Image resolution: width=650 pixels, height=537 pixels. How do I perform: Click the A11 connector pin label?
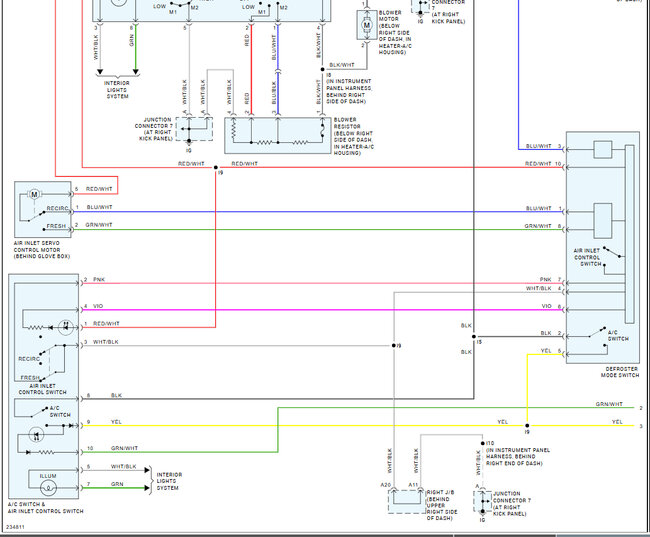413,485
